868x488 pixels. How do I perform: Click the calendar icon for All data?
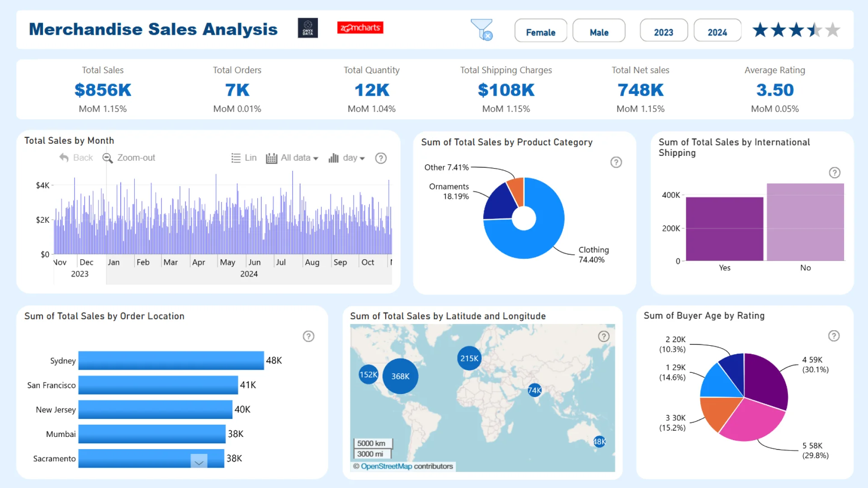click(x=272, y=158)
